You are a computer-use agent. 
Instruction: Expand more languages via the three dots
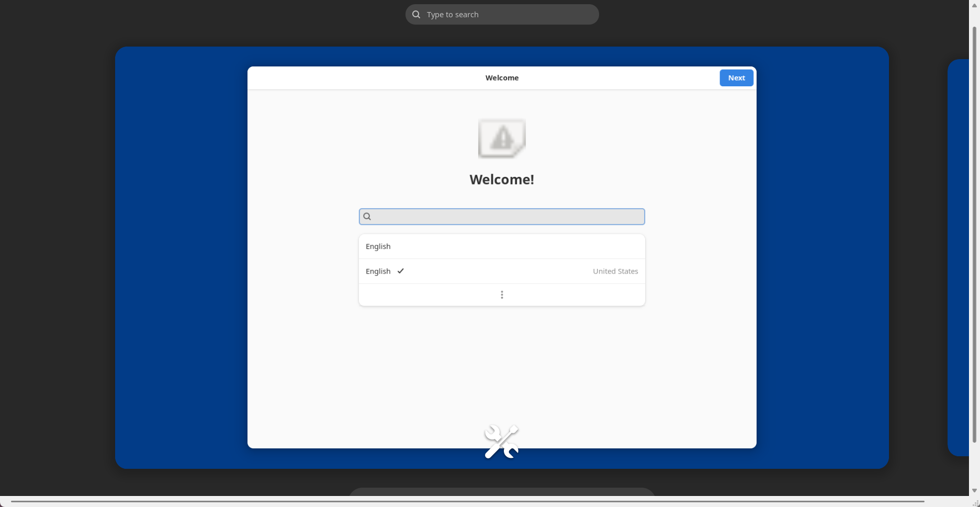(x=502, y=295)
